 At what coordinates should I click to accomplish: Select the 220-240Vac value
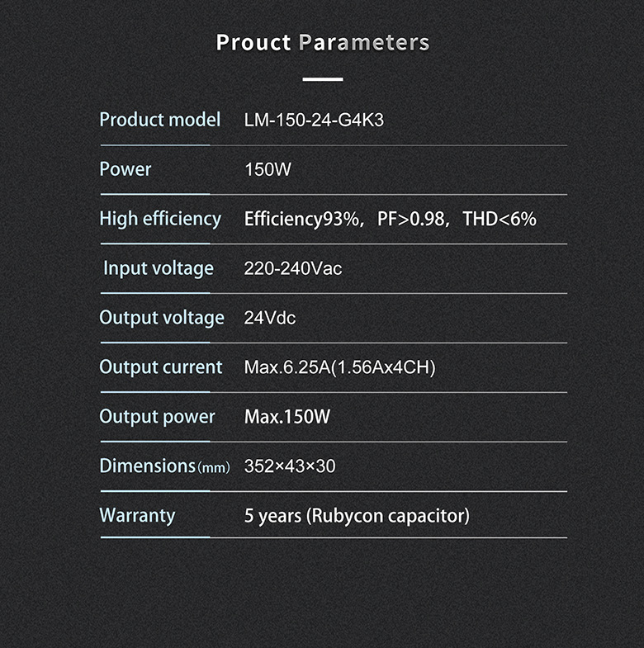(x=293, y=269)
